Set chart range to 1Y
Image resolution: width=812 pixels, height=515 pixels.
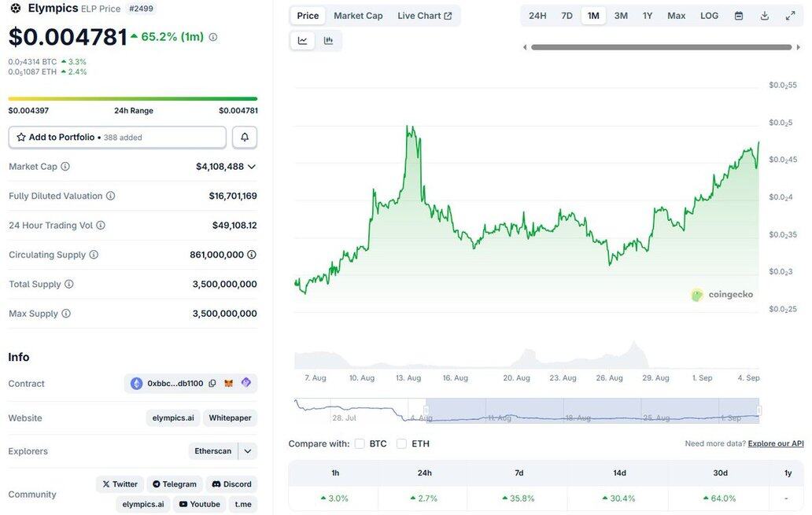[x=648, y=16]
